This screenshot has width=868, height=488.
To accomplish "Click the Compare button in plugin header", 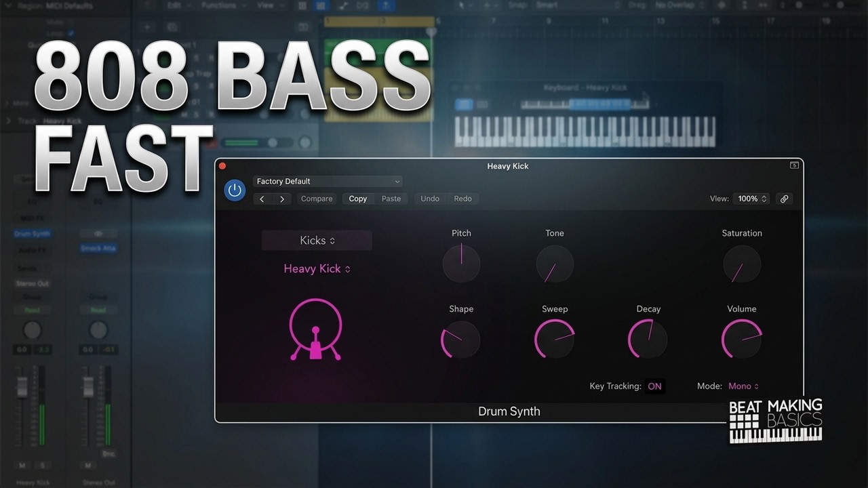I will pos(317,199).
